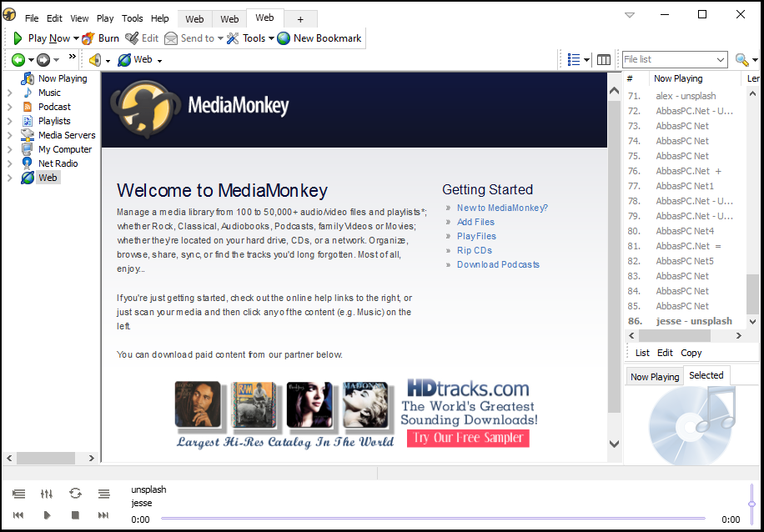Screen dimensions: 764x532
Task: Expand the My Computer tree node
Action: (x=9, y=149)
